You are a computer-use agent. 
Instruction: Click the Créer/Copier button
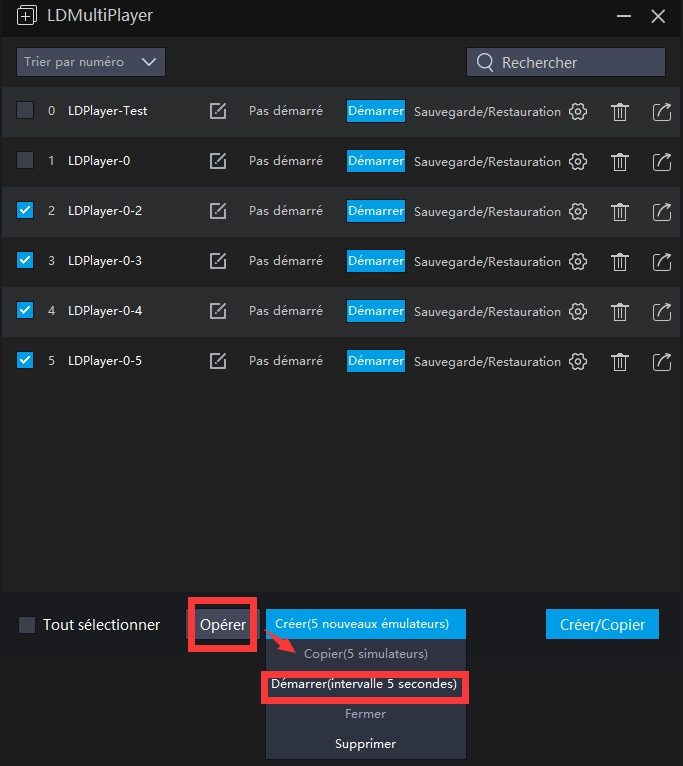(602, 624)
